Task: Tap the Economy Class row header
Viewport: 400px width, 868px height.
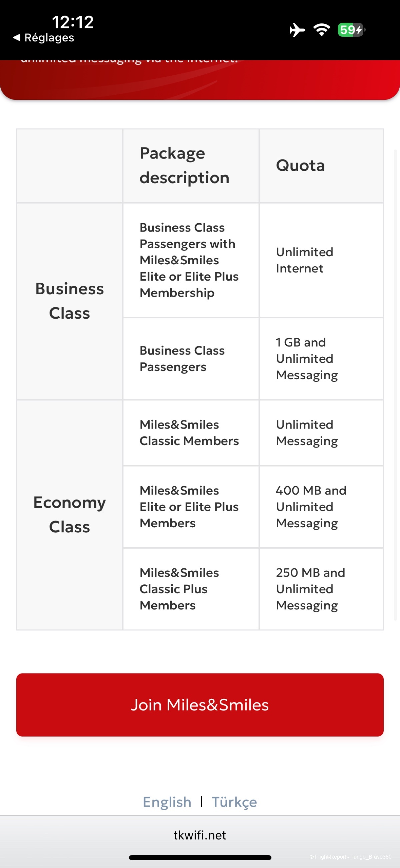Action: [70, 515]
